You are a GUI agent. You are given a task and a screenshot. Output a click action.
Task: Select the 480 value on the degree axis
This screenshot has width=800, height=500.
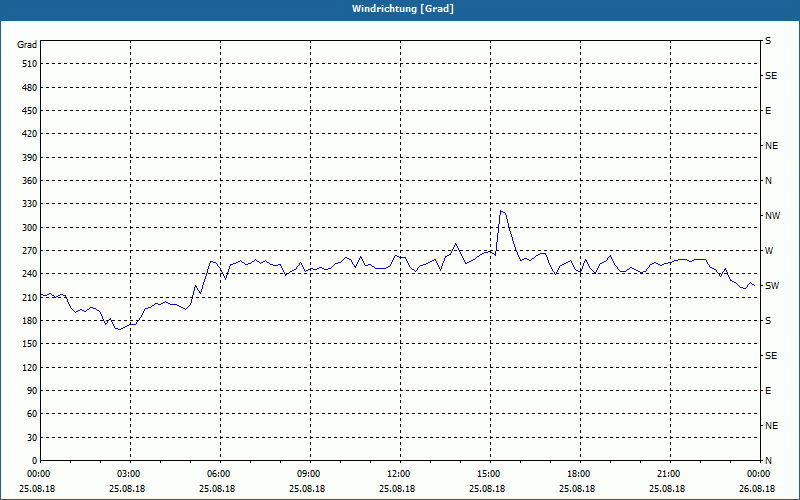click(x=30, y=88)
